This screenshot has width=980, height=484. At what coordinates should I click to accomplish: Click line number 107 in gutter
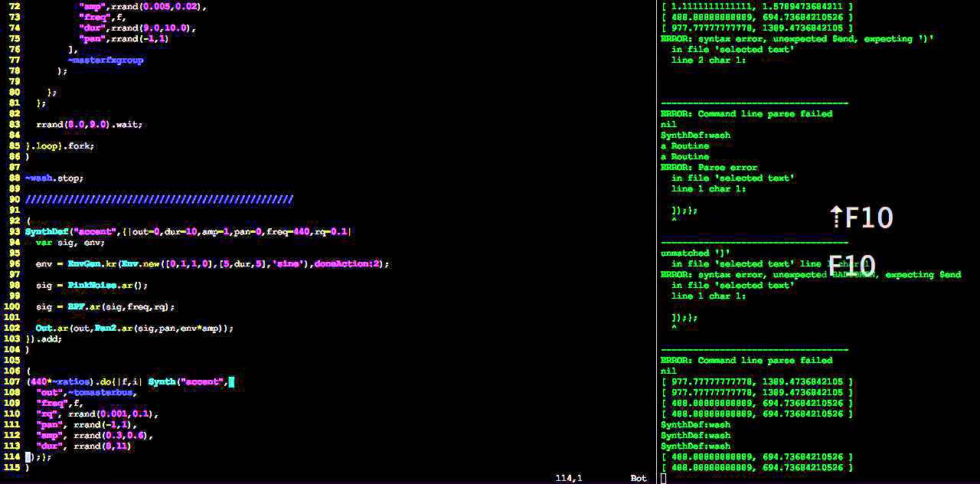(x=11, y=381)
